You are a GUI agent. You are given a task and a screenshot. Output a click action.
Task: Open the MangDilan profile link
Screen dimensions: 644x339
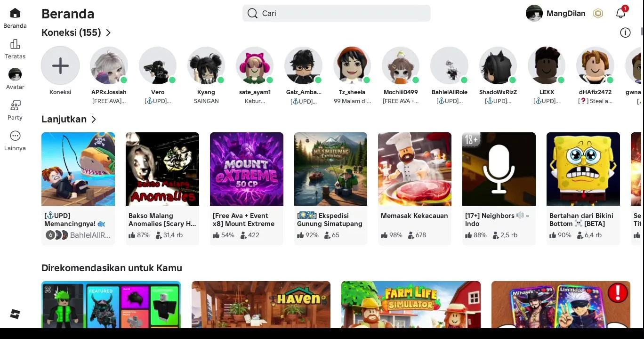(x=555, y=13)
